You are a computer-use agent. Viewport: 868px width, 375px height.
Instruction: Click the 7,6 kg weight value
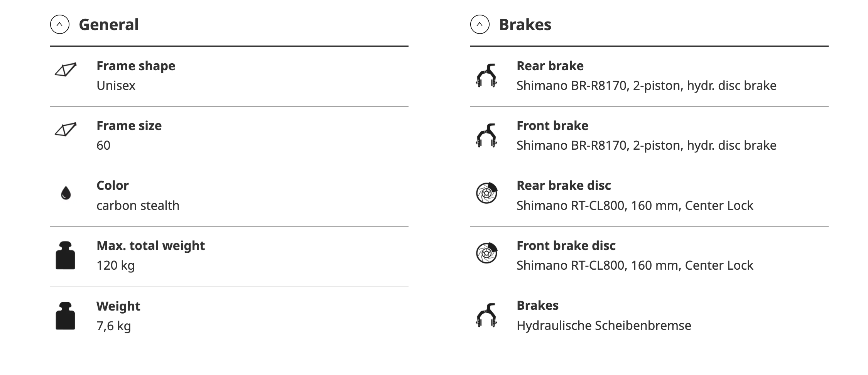point(114,326)
